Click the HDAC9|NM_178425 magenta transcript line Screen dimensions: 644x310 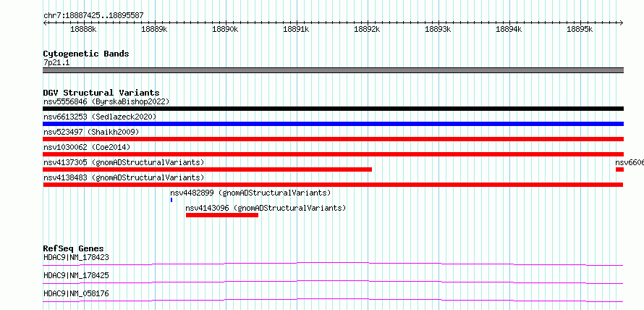[x=333, y=282]
